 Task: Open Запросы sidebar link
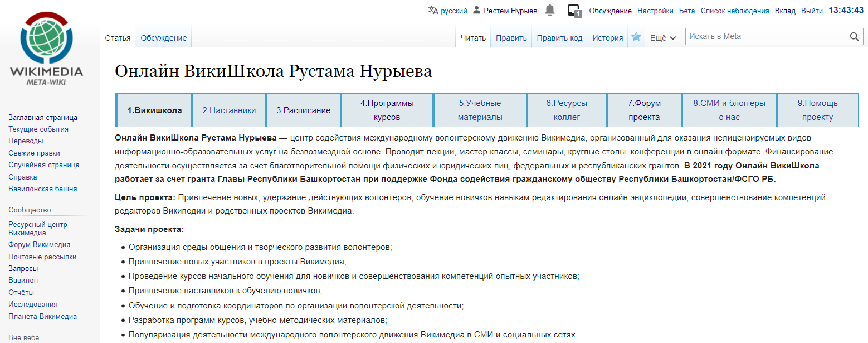tap(23, 268)
